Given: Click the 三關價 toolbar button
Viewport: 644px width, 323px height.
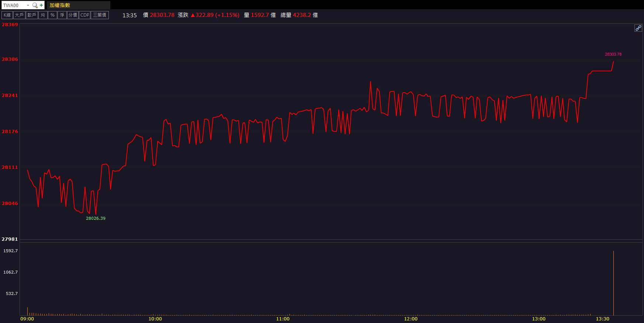Looking at the screenshot, I should click(x=100, y=15).
